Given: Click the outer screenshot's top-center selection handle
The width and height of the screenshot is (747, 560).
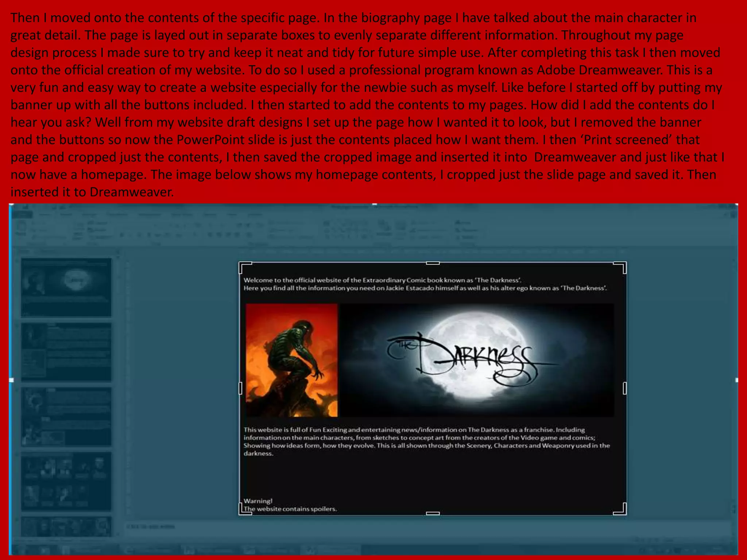Looking at the screenshot, I should (x=374, y=205).
